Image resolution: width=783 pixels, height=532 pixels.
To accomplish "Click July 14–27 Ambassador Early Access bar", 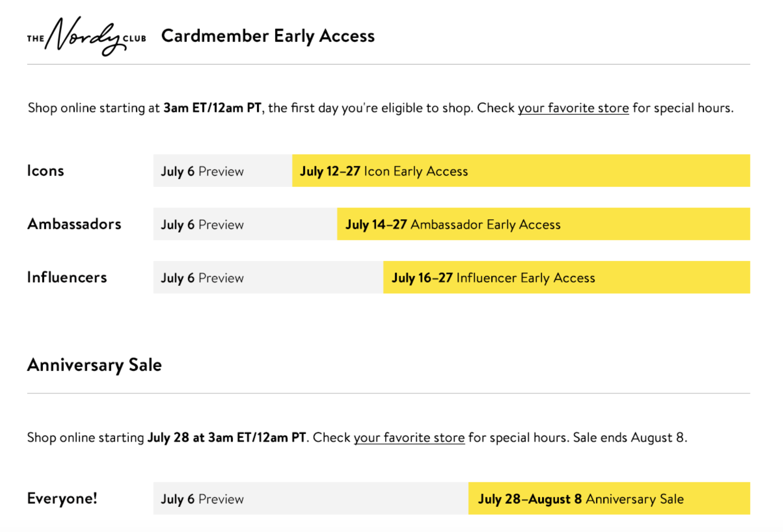I will point(544,224).
